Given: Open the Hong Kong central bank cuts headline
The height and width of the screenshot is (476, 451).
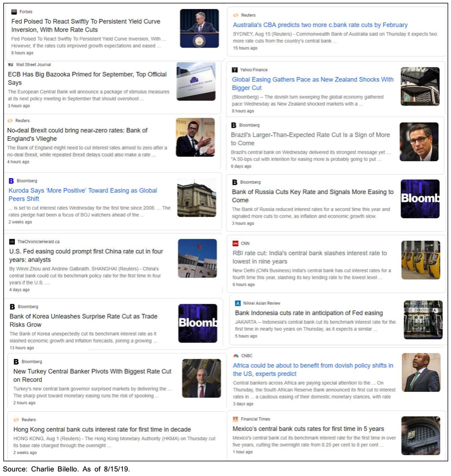Looking at the screenshot, I should [102, 430].
